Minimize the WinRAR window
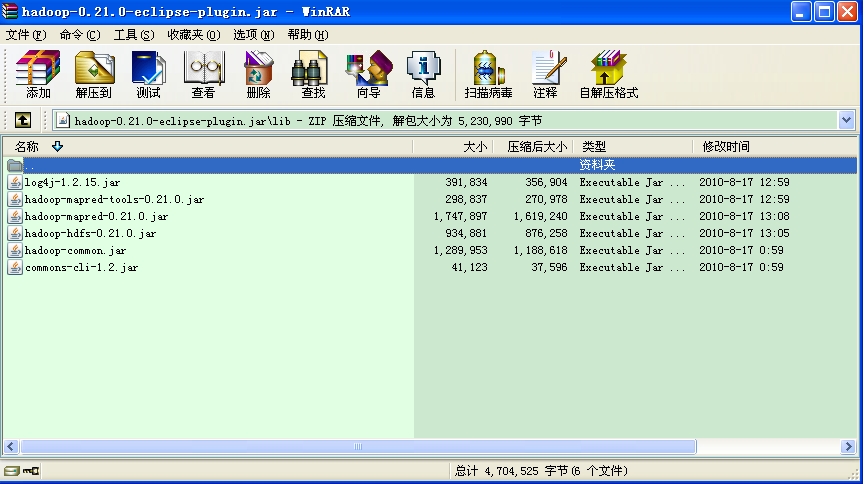This screenshot has width=865, height=484. click(800, 12)
